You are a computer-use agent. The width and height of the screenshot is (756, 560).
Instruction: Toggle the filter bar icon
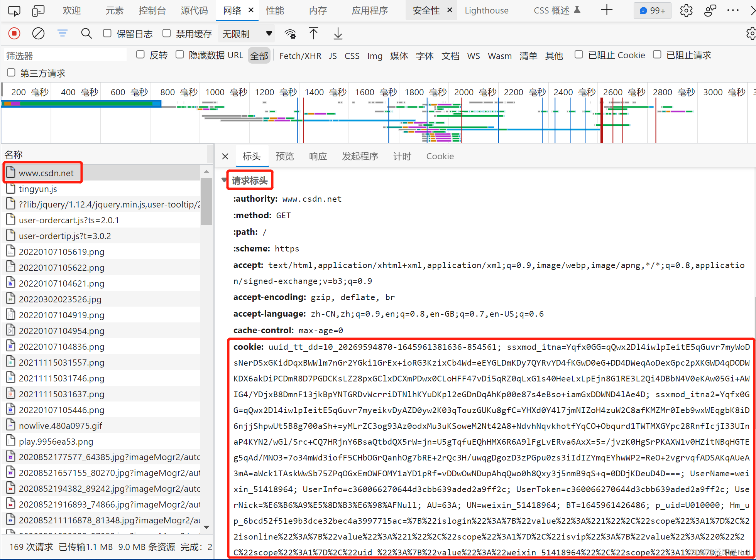pos(62,34)
